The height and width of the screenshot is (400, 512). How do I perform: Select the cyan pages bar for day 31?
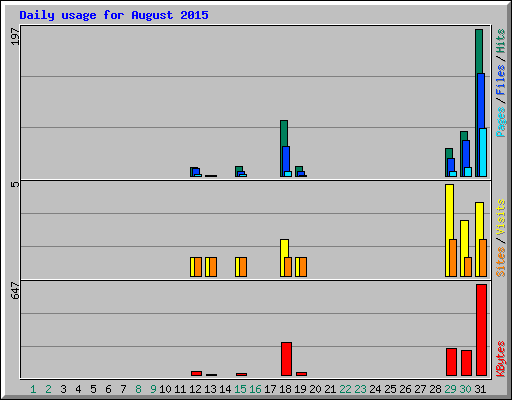[x=483, y=152]
